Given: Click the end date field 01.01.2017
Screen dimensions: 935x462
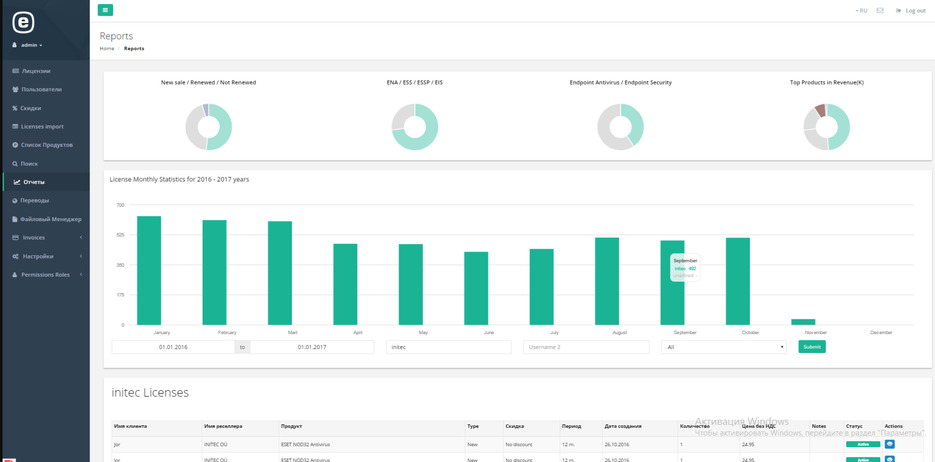Looking at the screenshot, I should point(312,347).
